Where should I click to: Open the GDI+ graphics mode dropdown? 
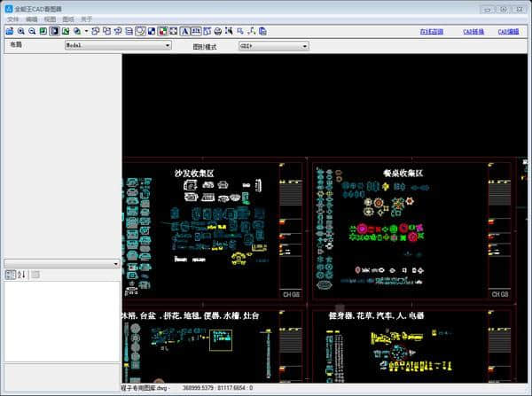pos(272,45)
